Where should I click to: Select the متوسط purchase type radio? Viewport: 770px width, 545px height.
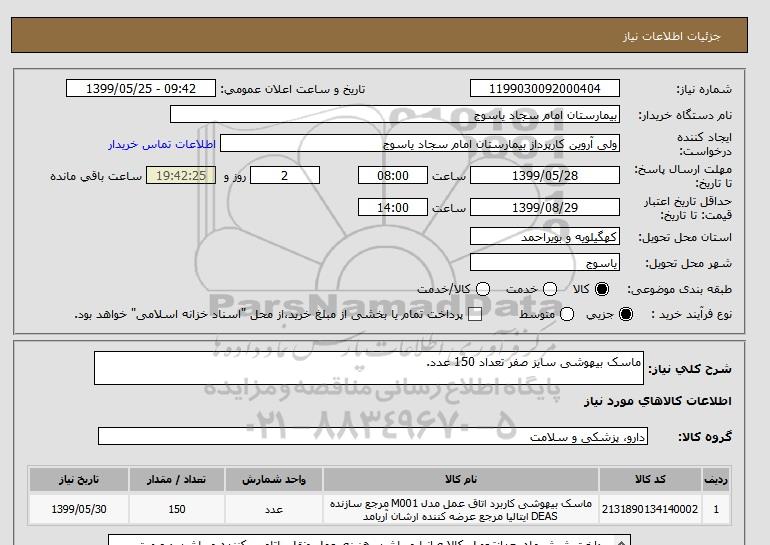point(567,314)
